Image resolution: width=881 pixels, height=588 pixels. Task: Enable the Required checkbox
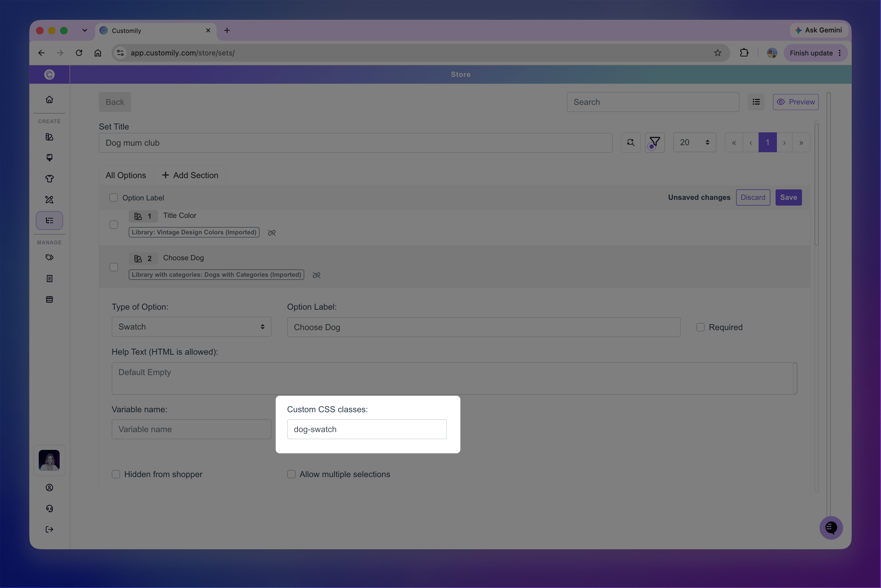click(700, 327)
